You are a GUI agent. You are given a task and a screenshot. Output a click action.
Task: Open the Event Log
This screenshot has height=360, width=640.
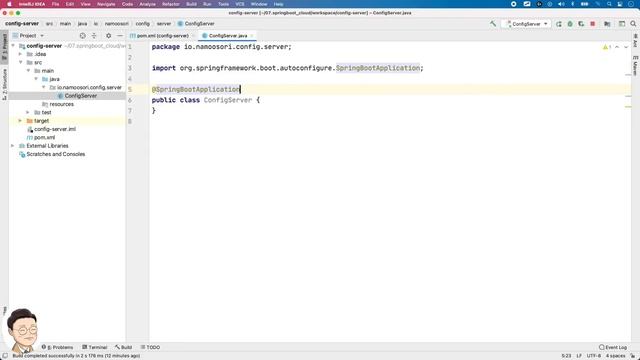(613, 347)
